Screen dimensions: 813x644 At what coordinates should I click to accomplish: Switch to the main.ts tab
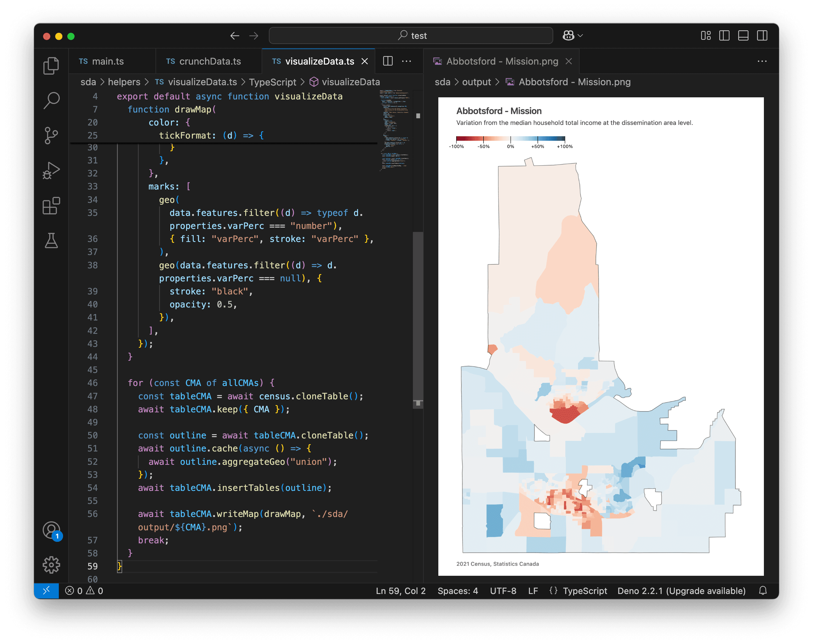click(x=112, y=61)
